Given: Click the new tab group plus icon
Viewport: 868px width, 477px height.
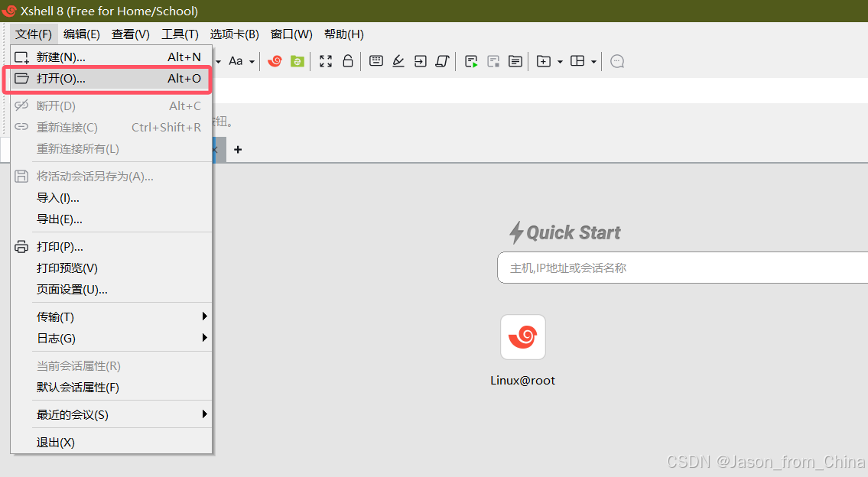Looking at the screenshot, I should pos(544,61).
